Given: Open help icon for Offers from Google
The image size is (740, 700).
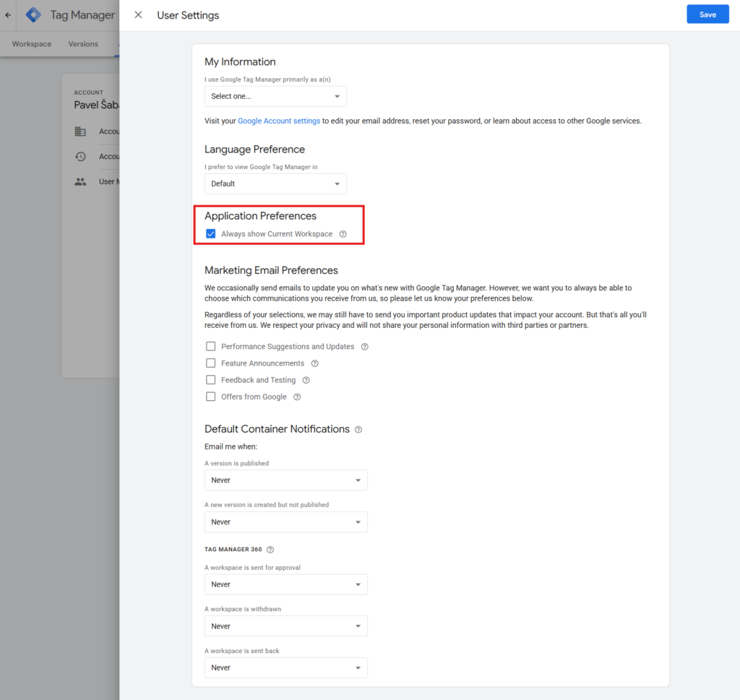Looking at the screenshot, I should tap(297, 397).
